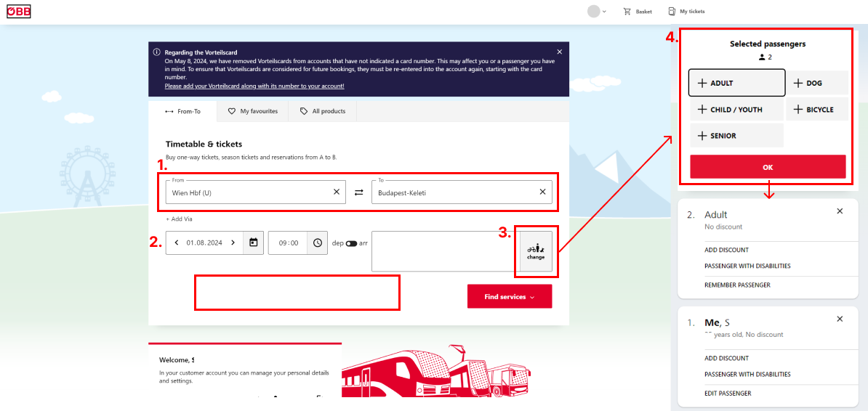Screen dimensions: 868x411
Task: Add a Bicycle
Action: pyautogui.click(x=817, y=110)
